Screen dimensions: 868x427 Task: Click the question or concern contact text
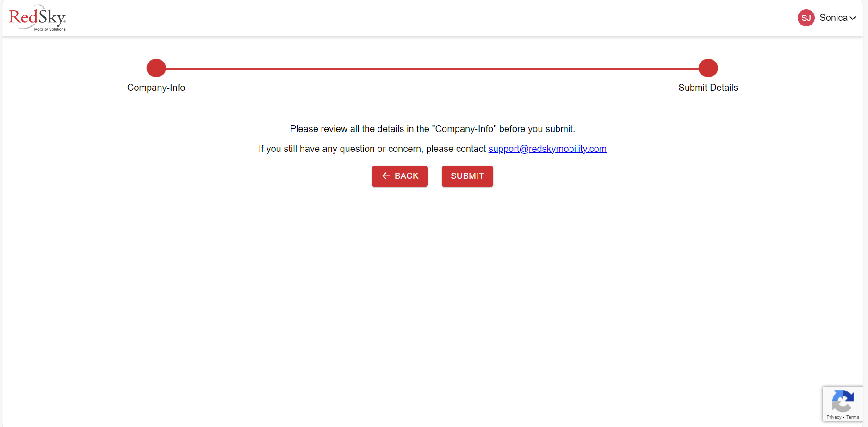372,149
